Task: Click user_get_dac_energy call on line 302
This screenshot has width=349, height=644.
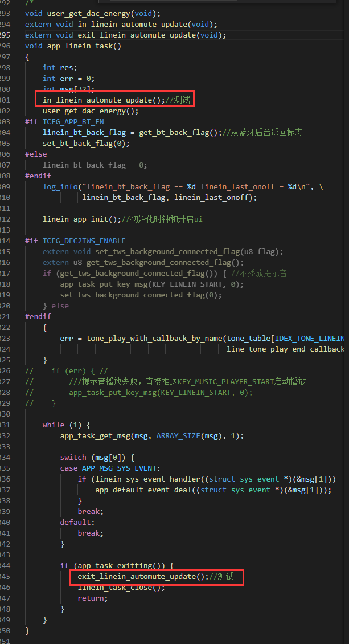Action: (x=86, y=111)
